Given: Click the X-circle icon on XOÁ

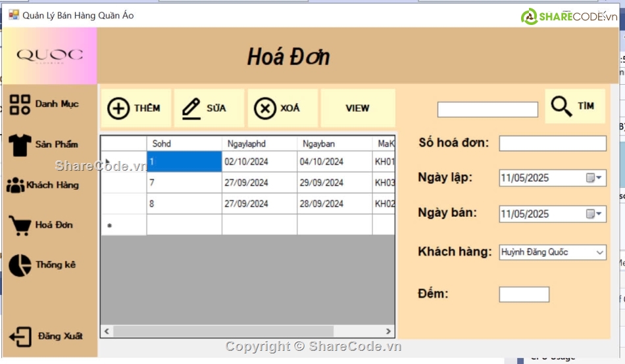Looking at the screenshot, I should pos(265,108).
